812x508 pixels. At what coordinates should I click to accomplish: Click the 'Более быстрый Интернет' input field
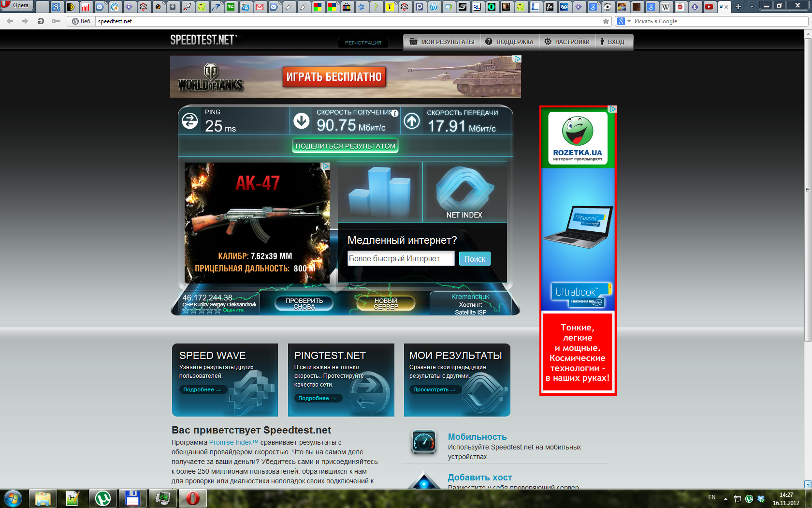[401, 259]
